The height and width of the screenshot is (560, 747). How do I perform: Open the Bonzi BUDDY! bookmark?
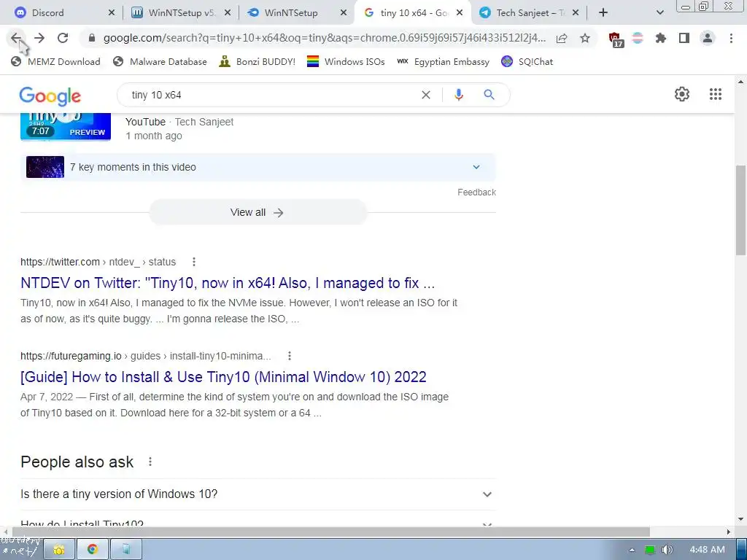(x=258, y=61)
